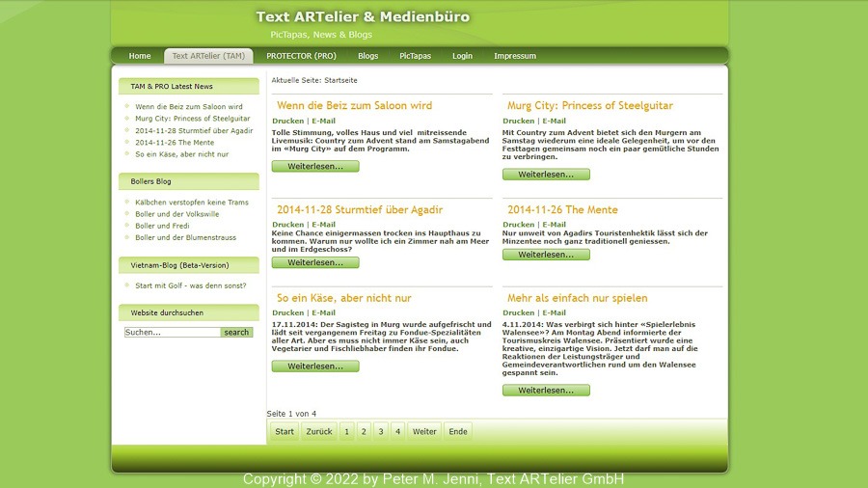The height and width of the screenshot is (488, 868).
Task: Open PicTapas navigation item
Action: 415,56
